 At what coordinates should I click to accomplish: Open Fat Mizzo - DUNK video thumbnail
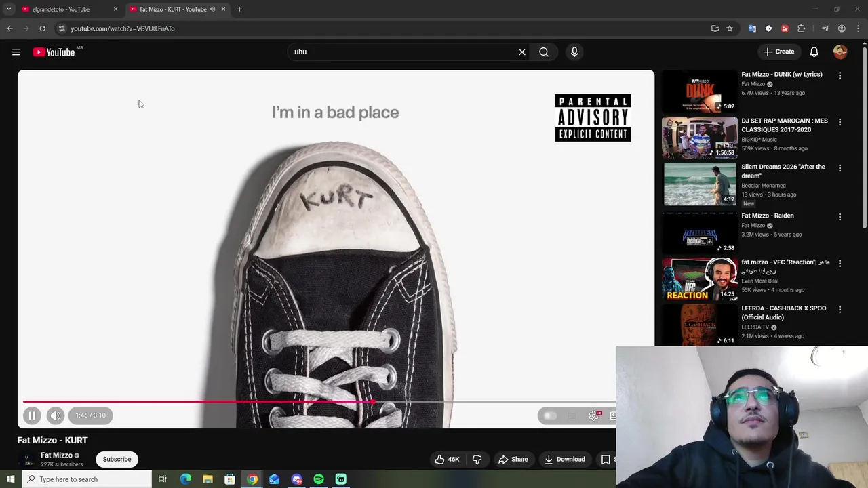pos(699,91)
